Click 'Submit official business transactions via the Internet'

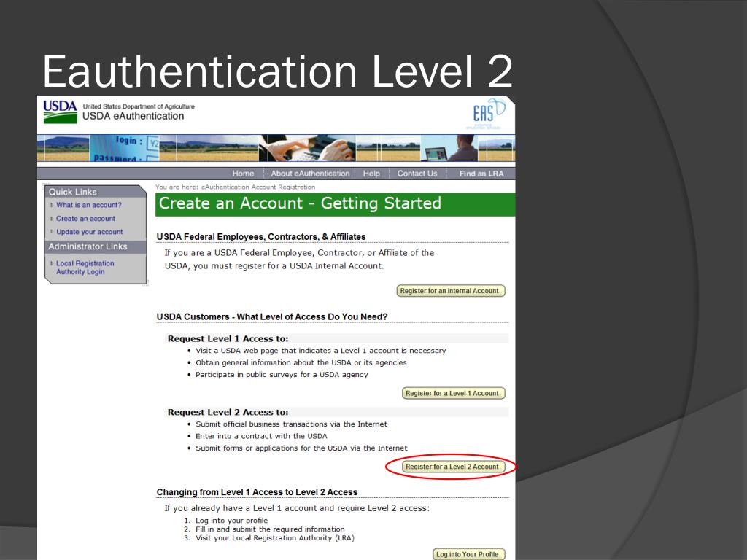[292, 424]
